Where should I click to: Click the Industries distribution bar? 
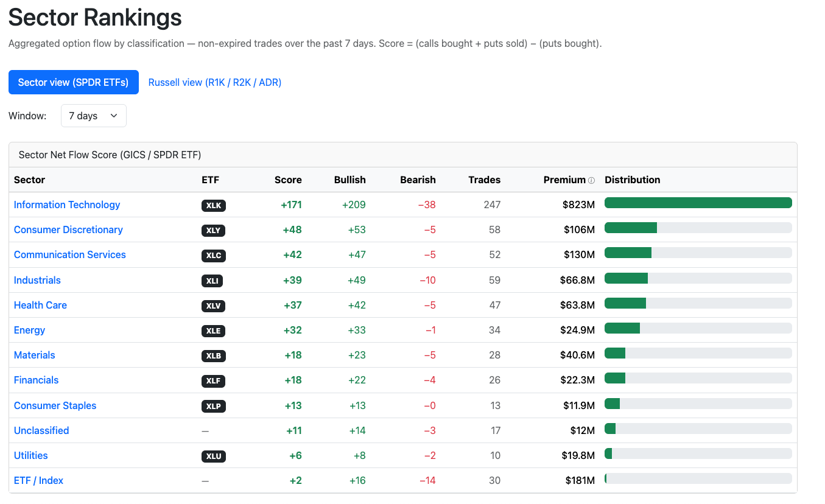[x=698, y=278]
